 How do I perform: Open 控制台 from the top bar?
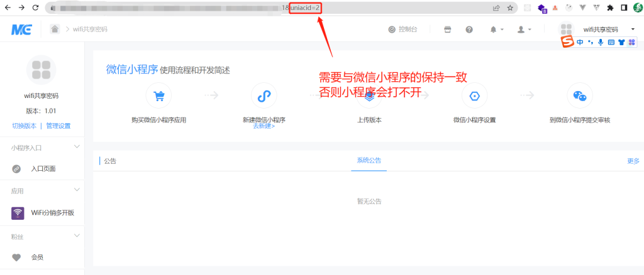pos(402,30)
